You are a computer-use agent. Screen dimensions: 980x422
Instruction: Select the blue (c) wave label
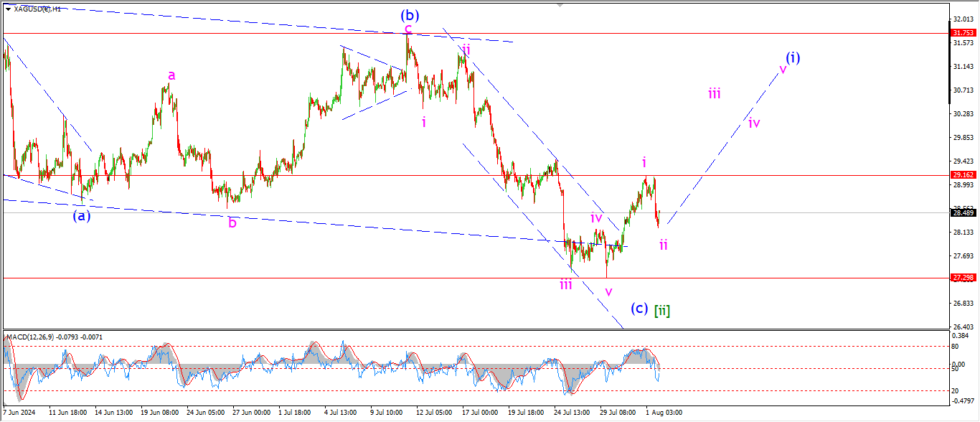point(640,308)
